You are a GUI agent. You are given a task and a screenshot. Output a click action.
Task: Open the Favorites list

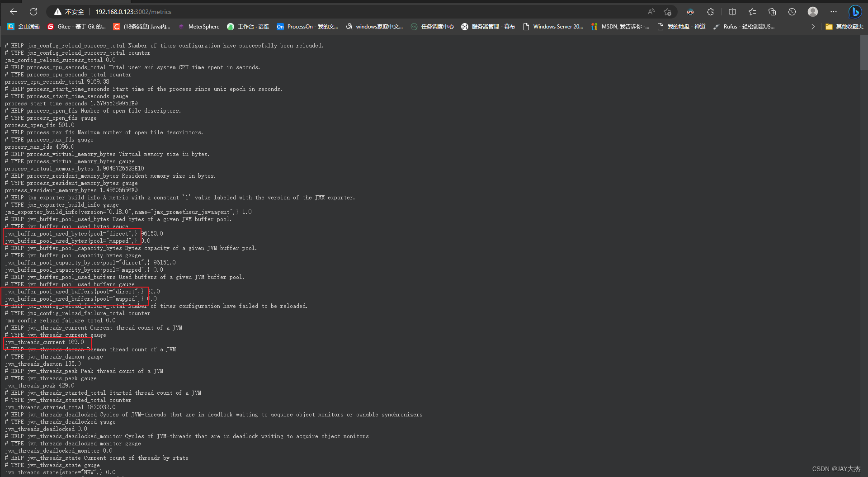pos(752,12)
